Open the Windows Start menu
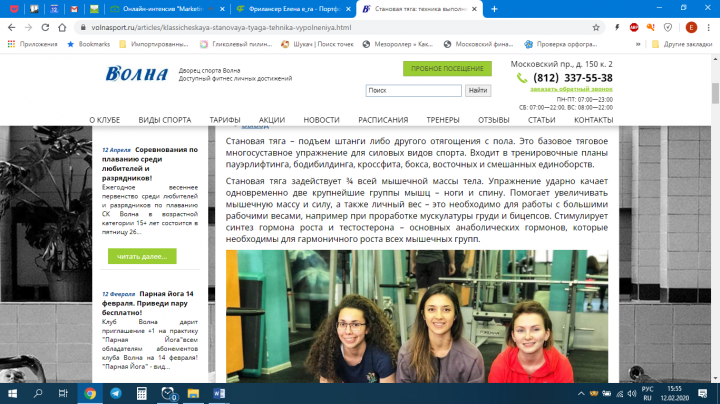Image resolution: width=720 pixels, height=404 pixels. [x=12, y=393]
